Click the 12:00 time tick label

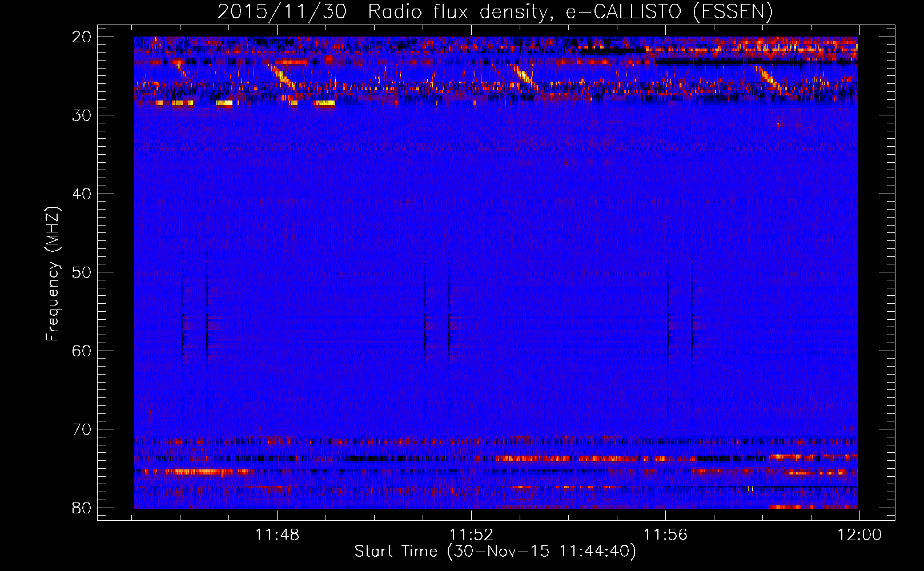coord(859,535)
